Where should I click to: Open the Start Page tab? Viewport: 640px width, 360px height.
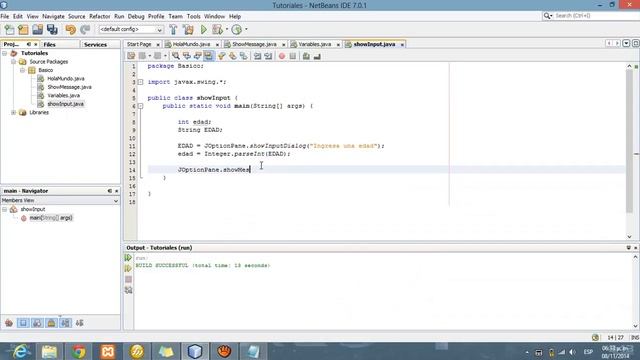(139, 44)
